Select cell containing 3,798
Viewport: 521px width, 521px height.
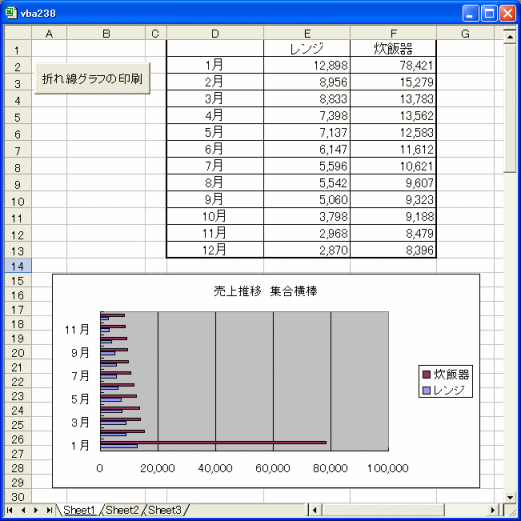pos(307,216)
